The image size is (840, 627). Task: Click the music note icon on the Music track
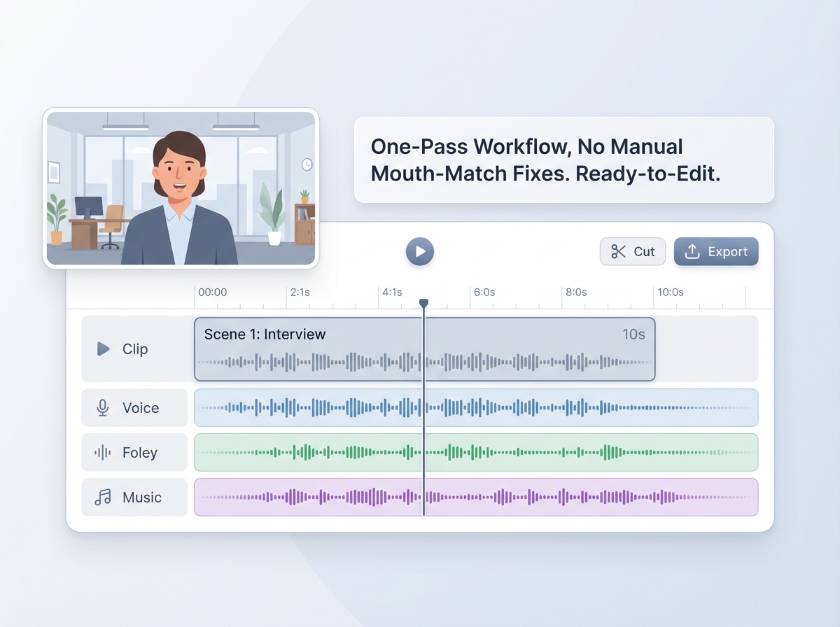click(102, 498)
